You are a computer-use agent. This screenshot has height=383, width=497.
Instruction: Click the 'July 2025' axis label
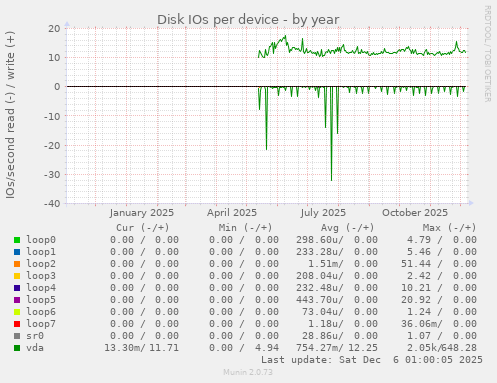[x=323, y=213]
